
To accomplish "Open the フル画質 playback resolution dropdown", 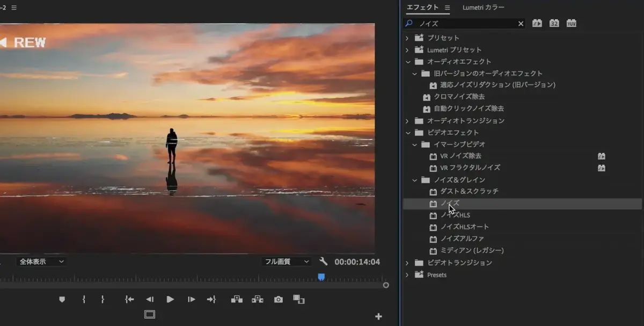I will (x=287, y=262).
